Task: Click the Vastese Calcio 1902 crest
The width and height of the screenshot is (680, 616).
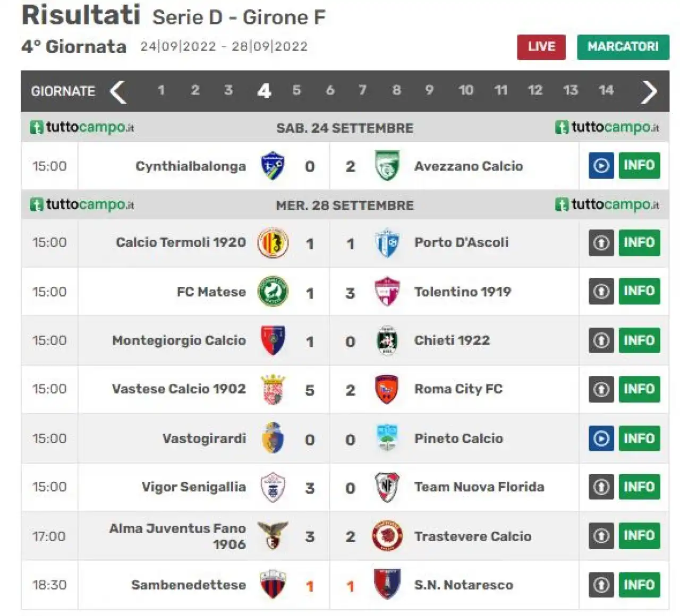Action: point(273,389)
